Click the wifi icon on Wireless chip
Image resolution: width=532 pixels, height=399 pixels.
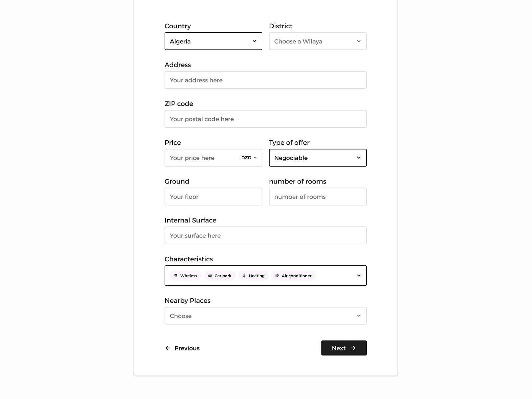176,276
